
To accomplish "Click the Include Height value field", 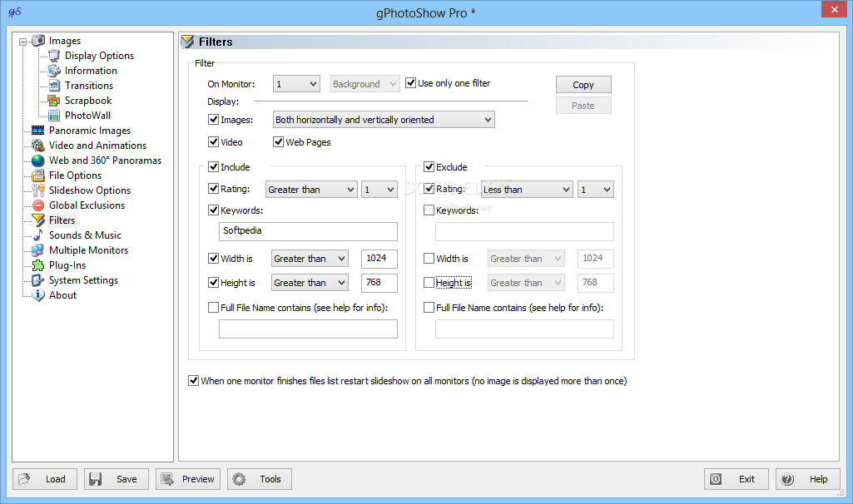I will pos(379,283).
